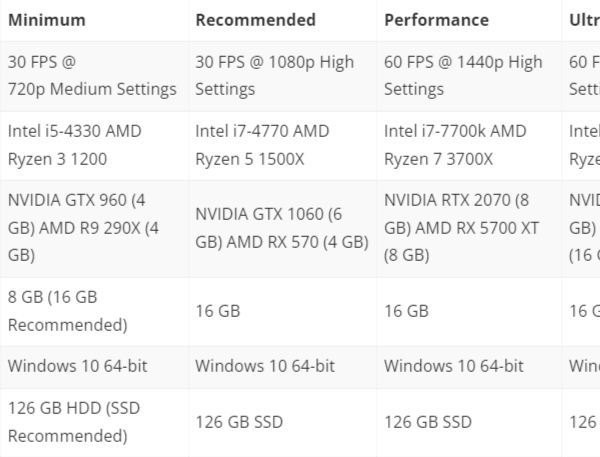Select the NVIDIA GTX 960 GPU cell
Image resolution: width=600 pixels, height=457 pixels.
point(94,229)
